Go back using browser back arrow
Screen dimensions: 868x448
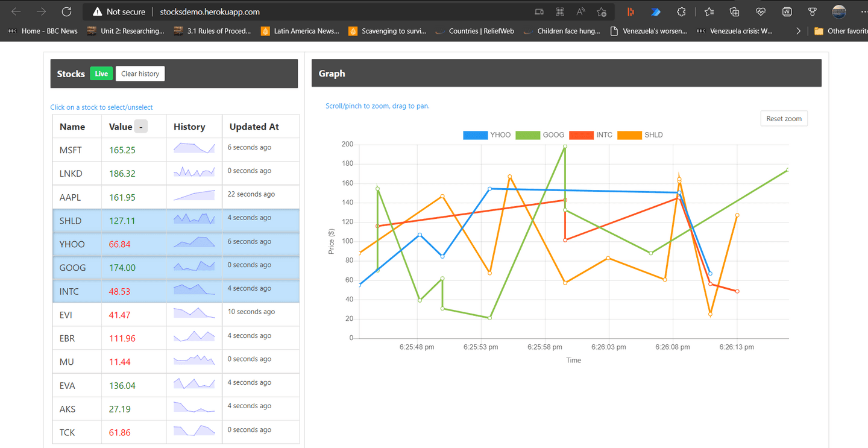(16, 11)
